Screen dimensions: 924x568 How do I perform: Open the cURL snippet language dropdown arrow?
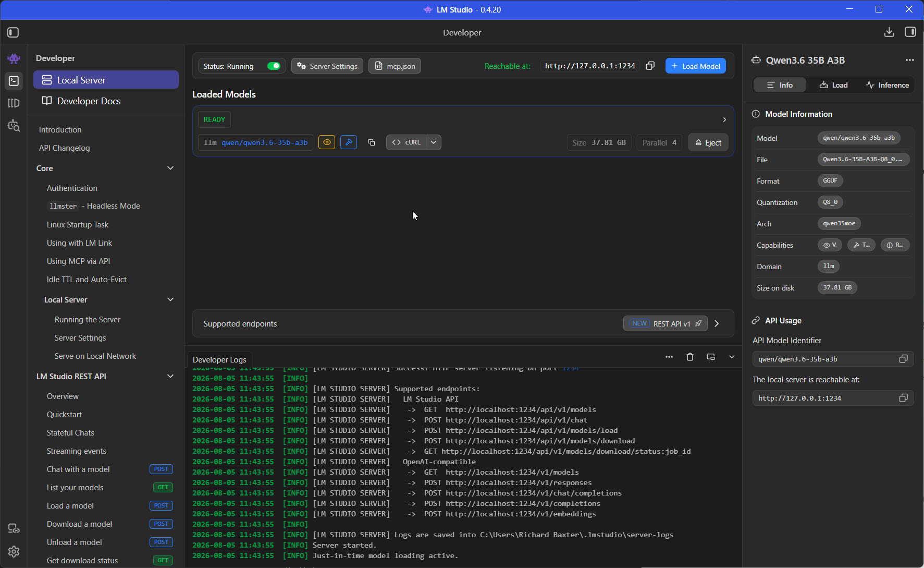click(x=434, y=142)
